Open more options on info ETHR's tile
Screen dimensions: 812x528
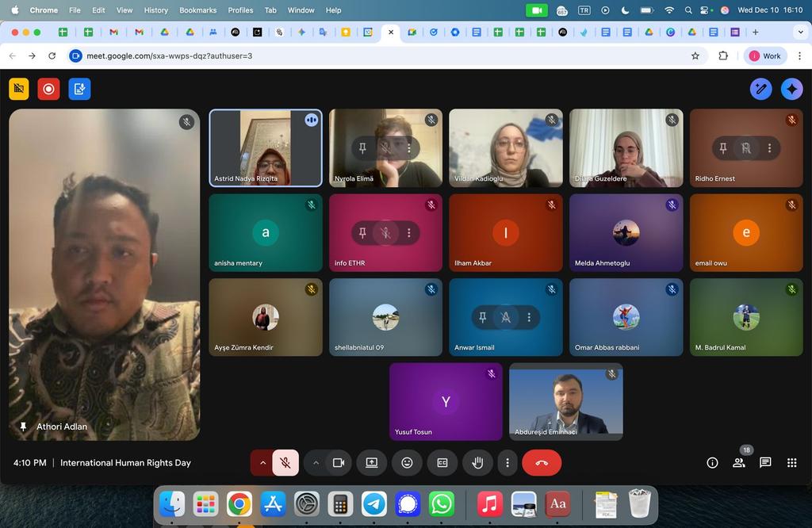409,233
